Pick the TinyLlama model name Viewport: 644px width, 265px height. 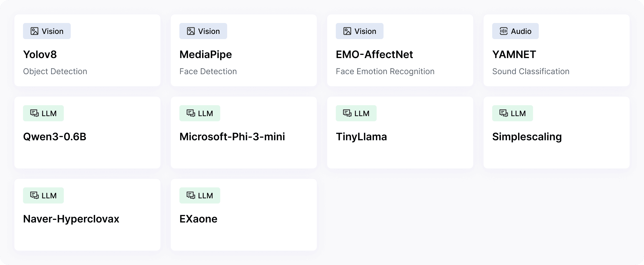click(x=361, y=137)
